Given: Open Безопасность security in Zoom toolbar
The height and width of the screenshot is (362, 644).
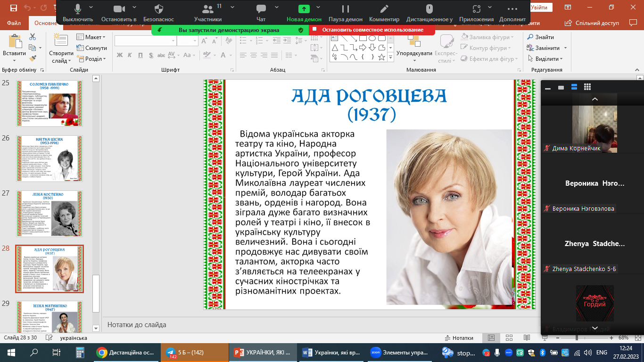Looking at the screenshot, I should (x=159, y=13).
